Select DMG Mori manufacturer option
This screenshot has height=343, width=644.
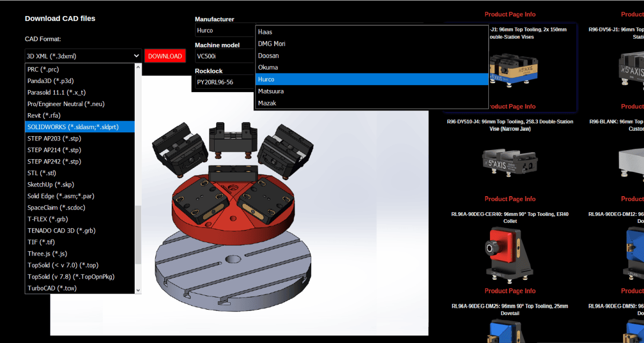(x=272, y=44)
